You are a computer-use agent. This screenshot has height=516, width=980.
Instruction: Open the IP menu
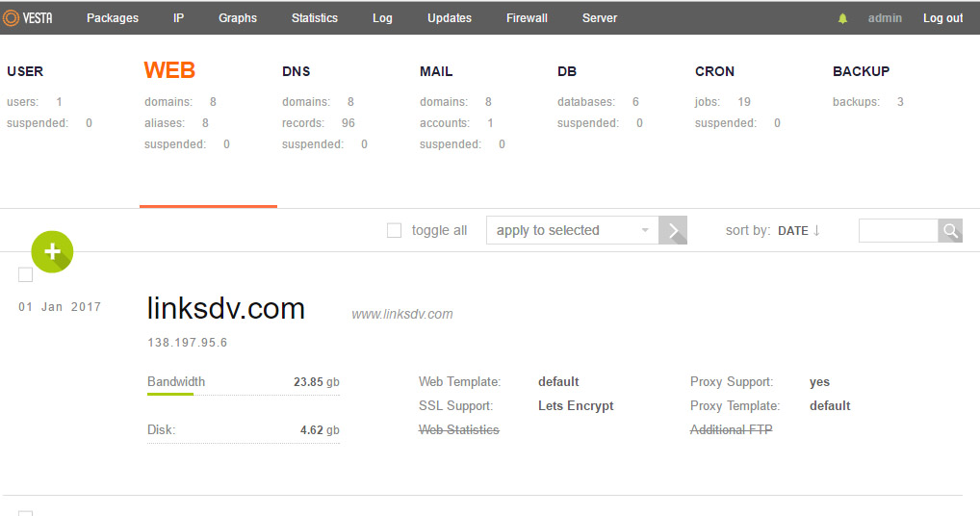pyautogui.click(x=179, y=18)
